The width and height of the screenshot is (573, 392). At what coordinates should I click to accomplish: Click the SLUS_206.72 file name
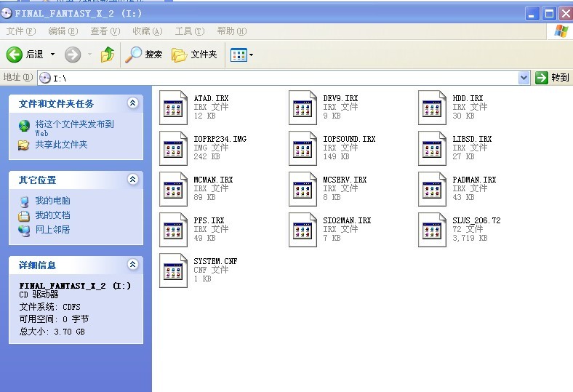[476, 220]
